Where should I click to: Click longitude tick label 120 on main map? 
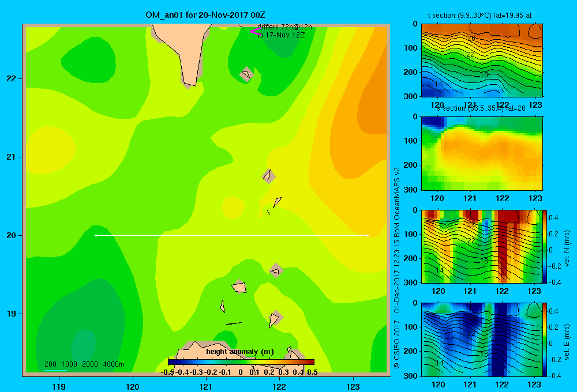pyautogui.click(x=133, y=386)
